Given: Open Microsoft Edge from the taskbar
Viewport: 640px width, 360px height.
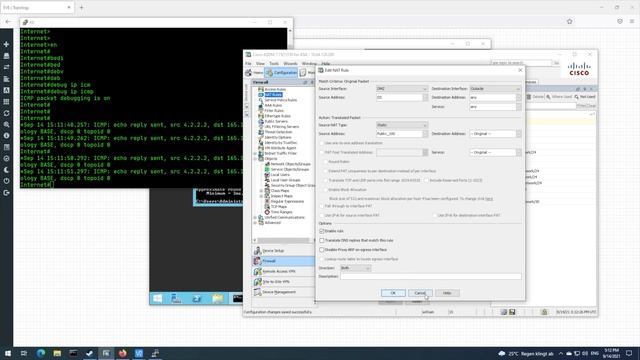Looking at the screenshot, I should click(x=40, y=353).
